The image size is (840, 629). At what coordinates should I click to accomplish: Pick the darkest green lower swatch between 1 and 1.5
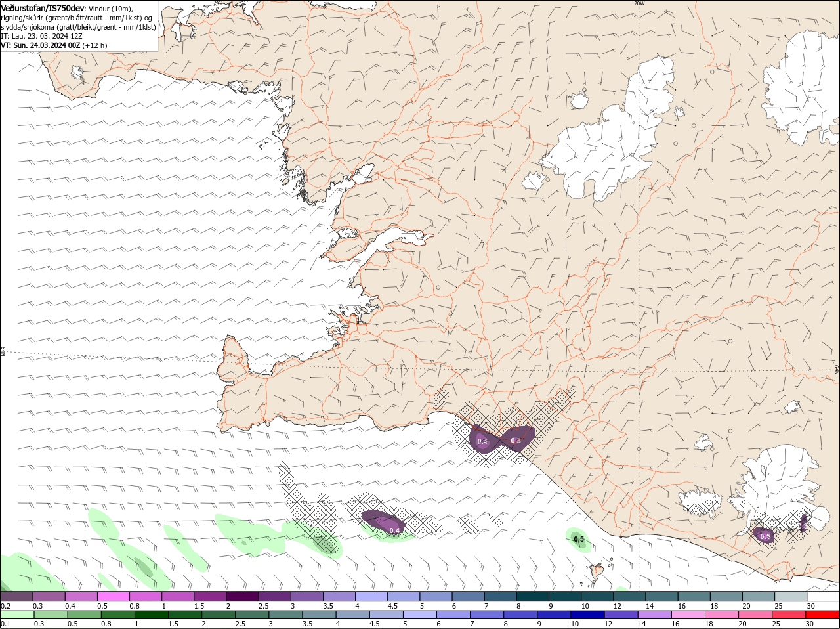152,615
